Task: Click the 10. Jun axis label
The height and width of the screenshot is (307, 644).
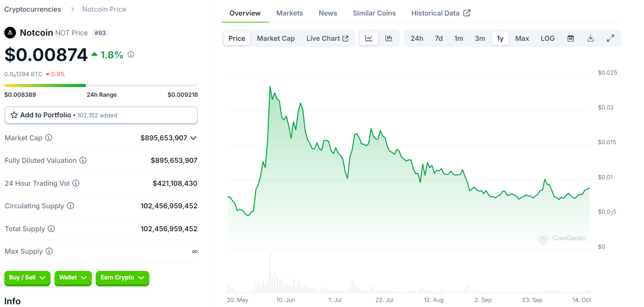Action: point(286,300)
